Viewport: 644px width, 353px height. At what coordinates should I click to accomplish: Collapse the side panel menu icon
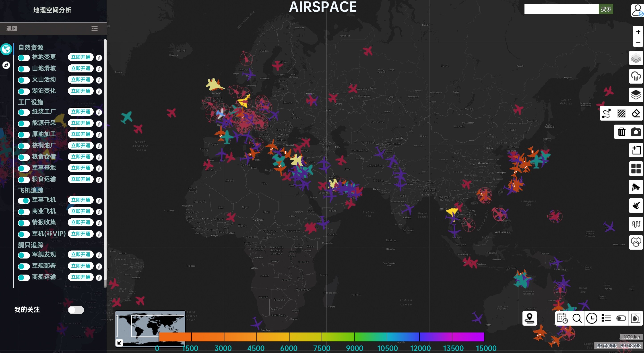pyautogui.click(x=95, y=29)
